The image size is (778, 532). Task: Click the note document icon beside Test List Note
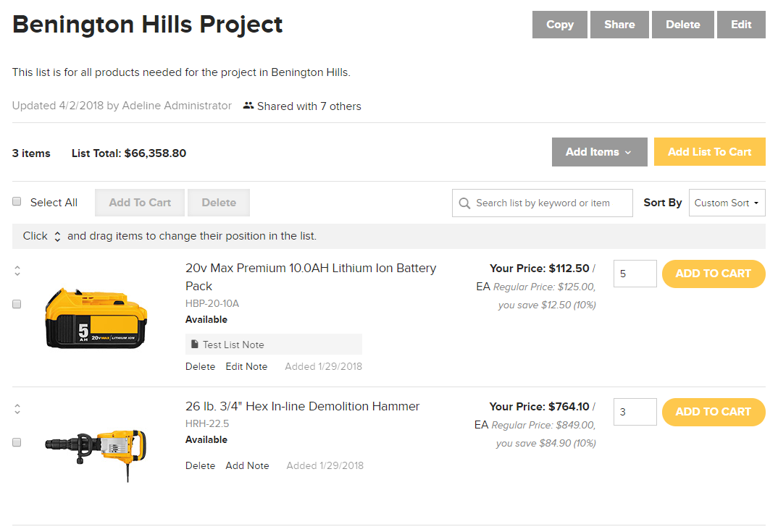coord(195,344)
